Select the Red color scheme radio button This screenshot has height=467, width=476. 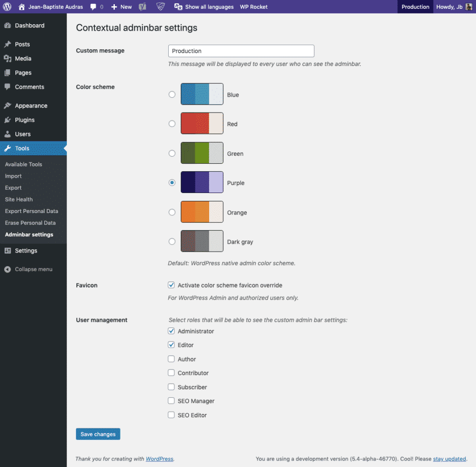[172, 124]
